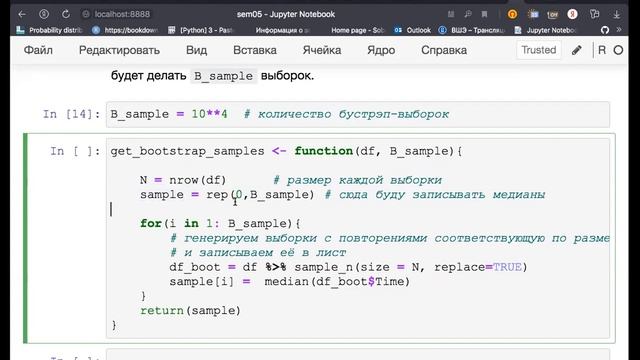The image size is (640, 360).
Task: Open the Редактировать menu
Action: click(119, 50)
